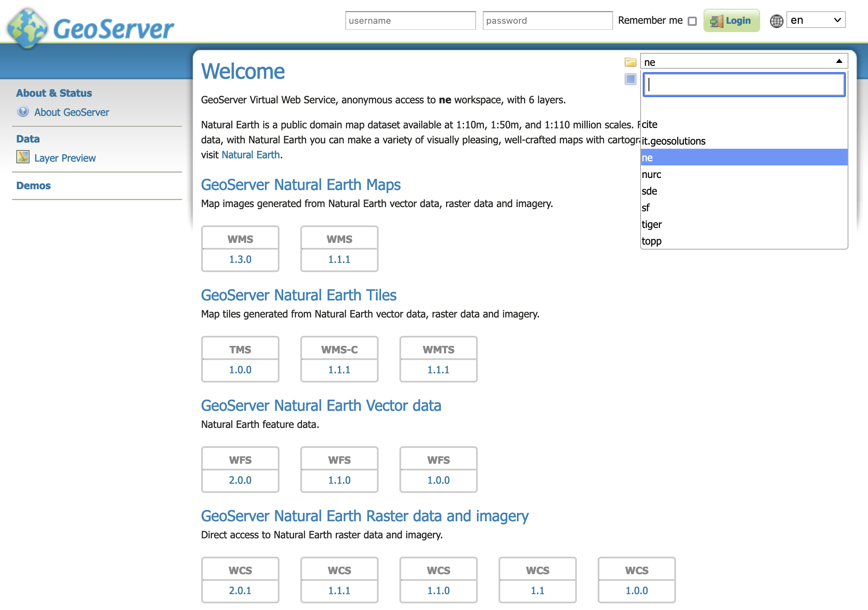
Task: Click the GeoServer globe logo
Action: click(27, 28)
